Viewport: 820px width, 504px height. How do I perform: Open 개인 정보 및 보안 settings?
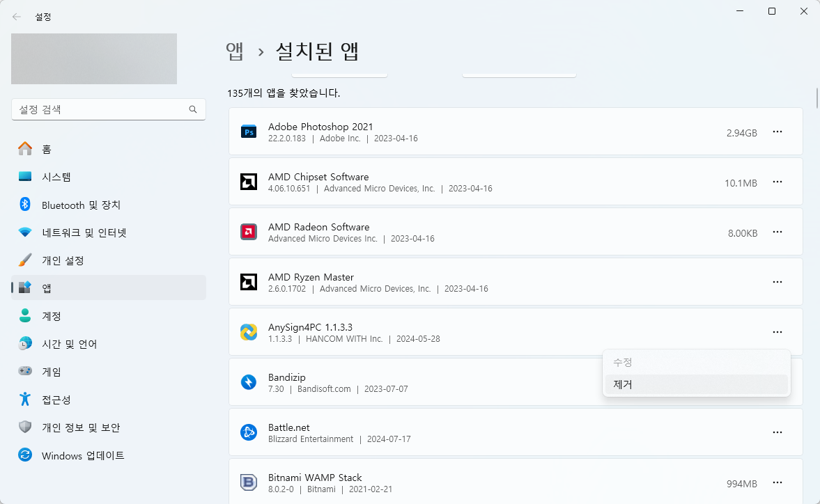[x=108, y=427]
